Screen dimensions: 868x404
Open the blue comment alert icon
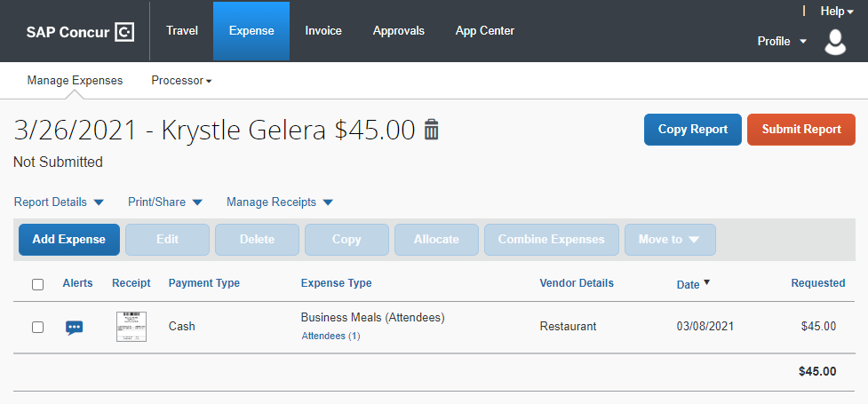point(75,327)
